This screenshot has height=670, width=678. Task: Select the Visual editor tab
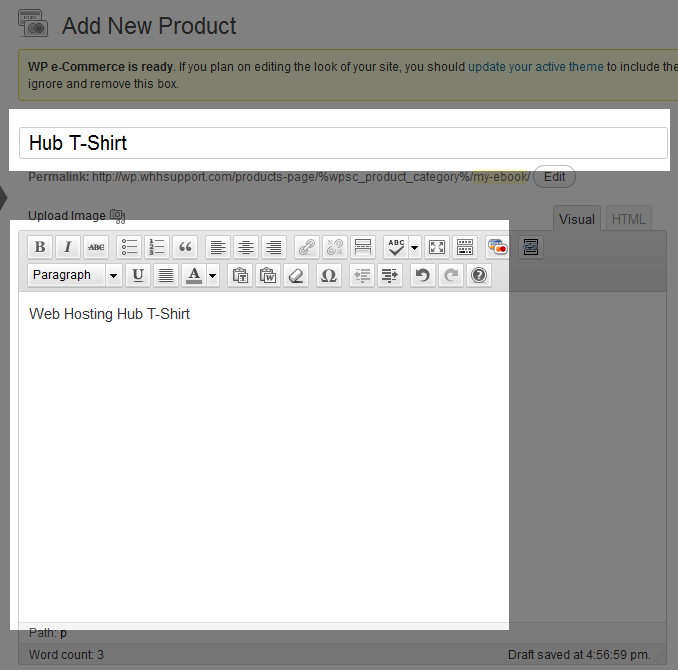(x=577, y=219)
